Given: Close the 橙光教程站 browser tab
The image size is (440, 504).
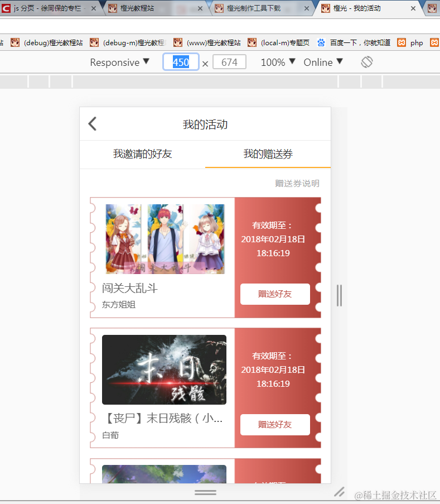Looking at the screenshot, I should point(200,8).
